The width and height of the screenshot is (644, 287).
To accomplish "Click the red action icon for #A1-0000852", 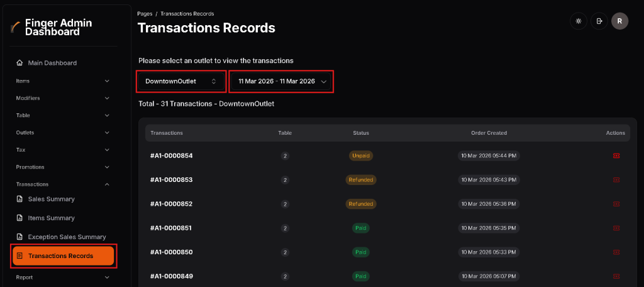I will (616, 204).
